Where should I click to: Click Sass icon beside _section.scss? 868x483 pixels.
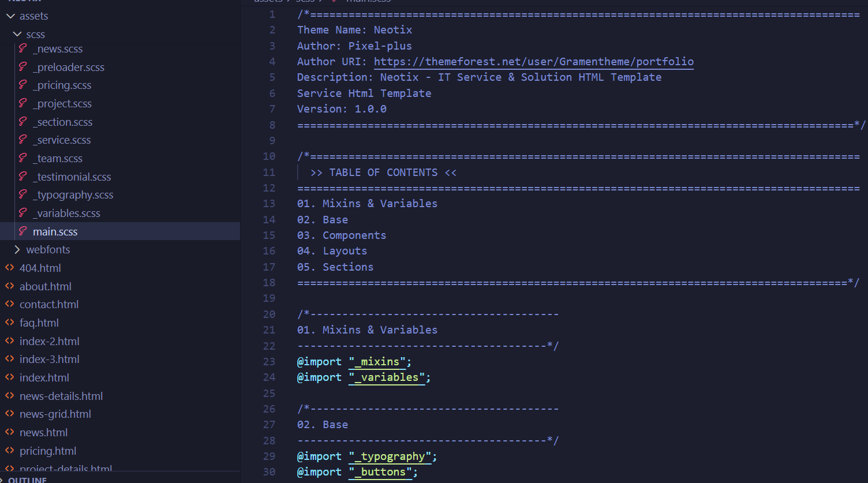pos(23,122)
